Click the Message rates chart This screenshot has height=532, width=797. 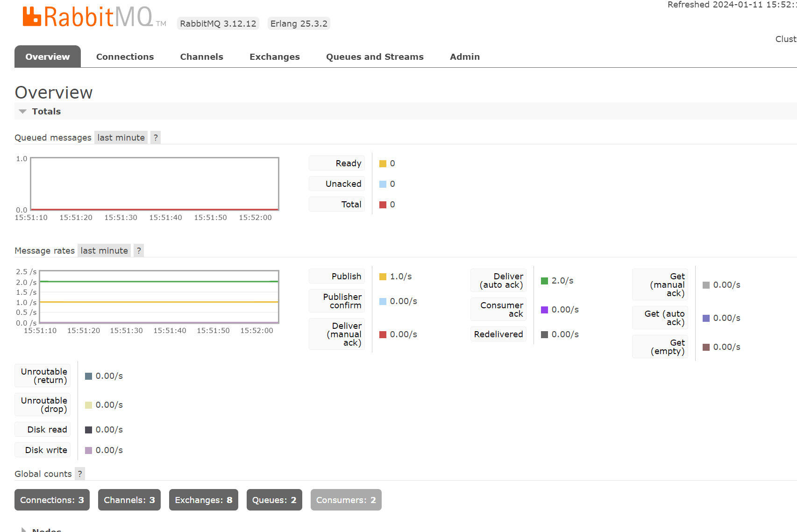click(159, 297)
